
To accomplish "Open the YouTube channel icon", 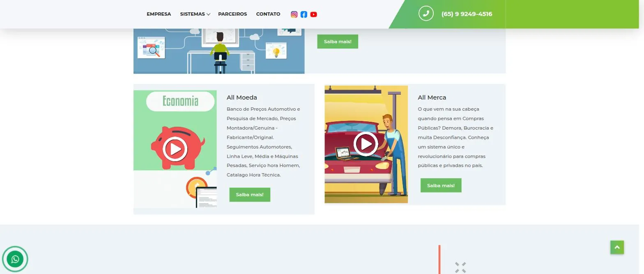I will [314, 14].
